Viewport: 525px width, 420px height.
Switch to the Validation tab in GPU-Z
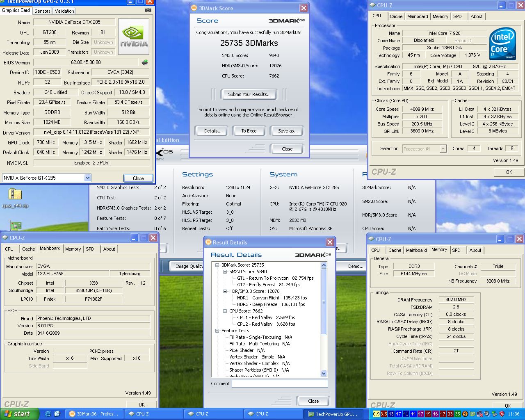(x=64, y=11)
